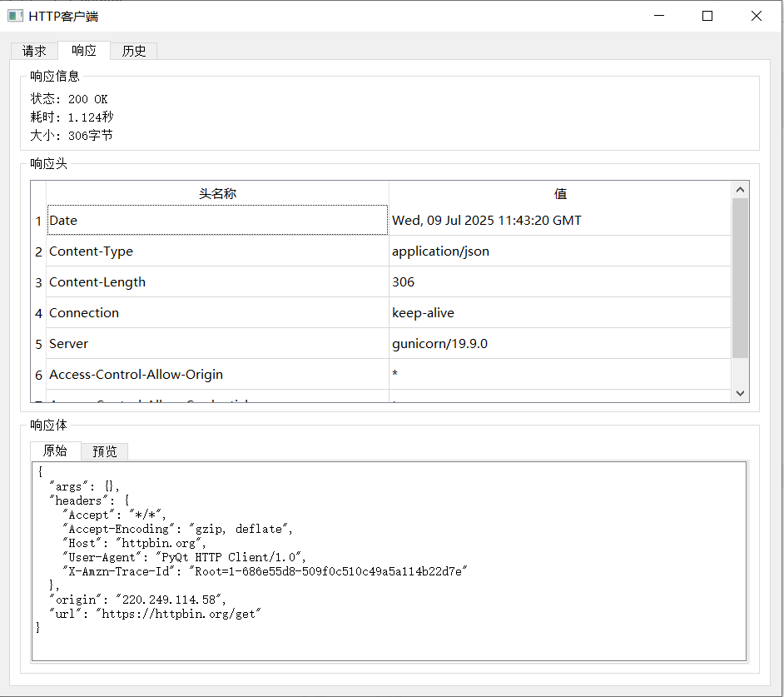
Task: Click the 306 value cell
Action: pyautogui.click(x=560, y=282)
